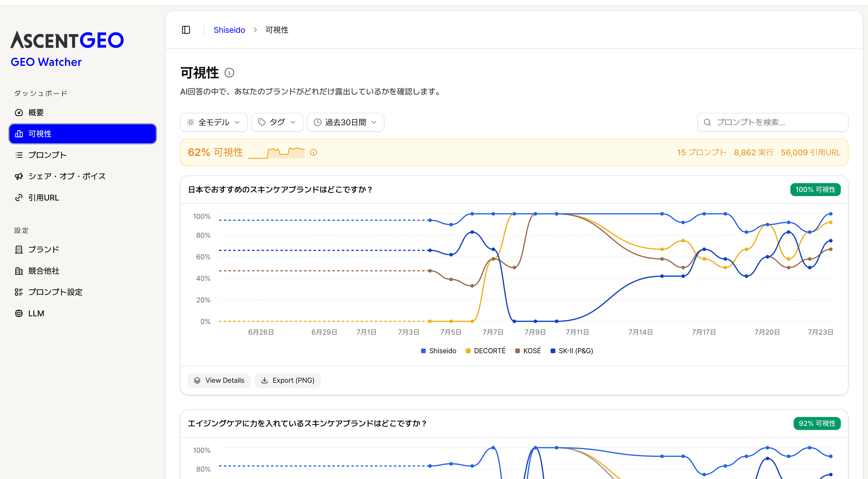Open プロンプト page in sidebar
The image size is (868, 479).
[83, 155]
